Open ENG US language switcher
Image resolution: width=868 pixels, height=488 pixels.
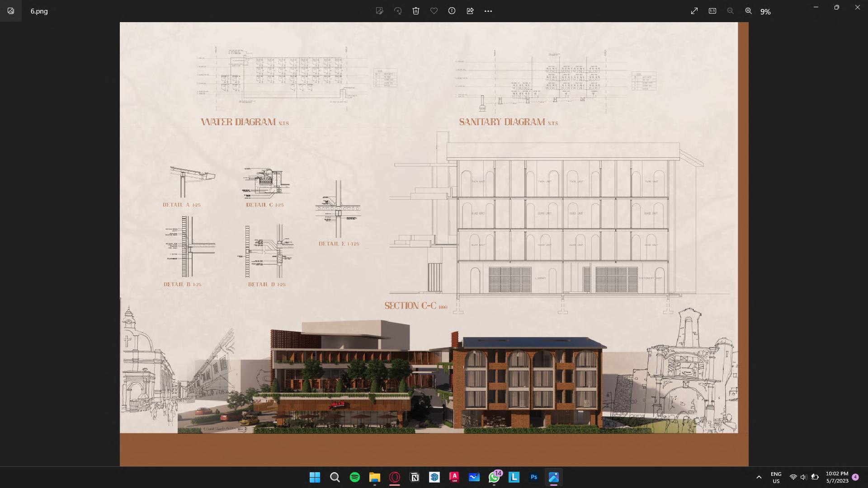click(776, 477)
